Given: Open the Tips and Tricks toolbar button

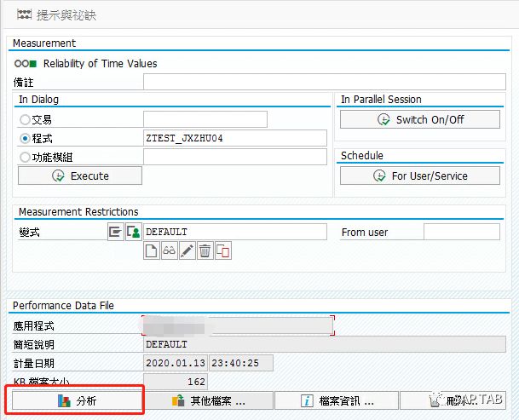Looking at the screenshot, I should pos(56,14).
